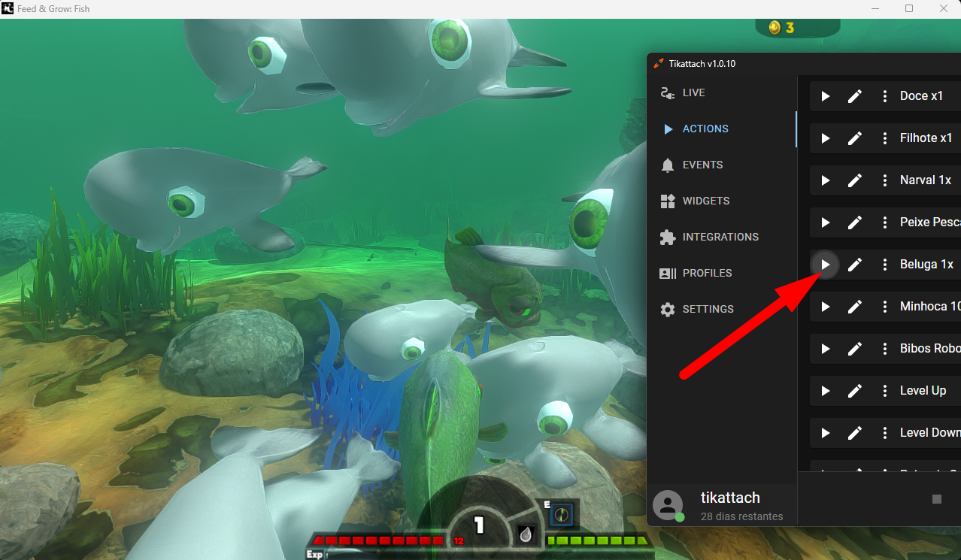Open more options for Narval 1x
The image size is (961, 560).
pyautogui.click(x=885, y=180)
